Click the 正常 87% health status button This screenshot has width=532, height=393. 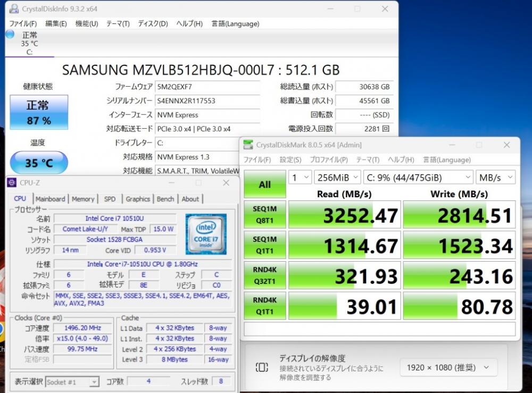point(39,112)
